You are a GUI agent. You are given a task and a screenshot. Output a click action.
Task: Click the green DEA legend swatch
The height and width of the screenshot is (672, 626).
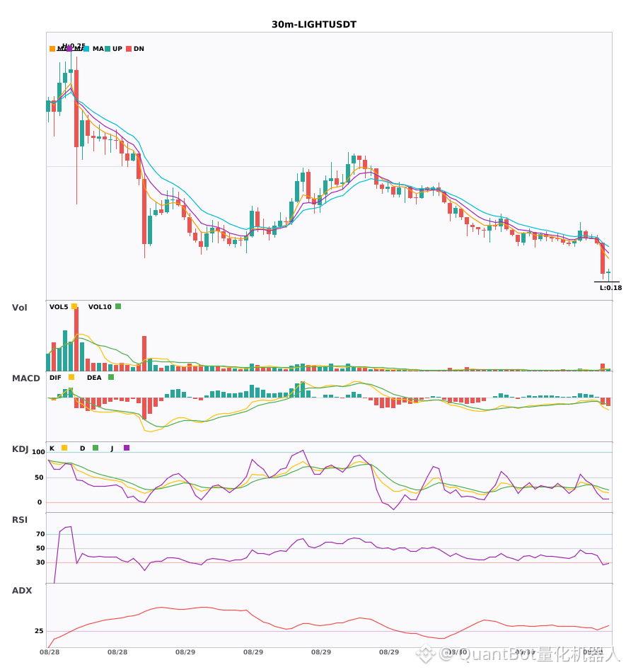pyautogui.click(x=111, y=377)
